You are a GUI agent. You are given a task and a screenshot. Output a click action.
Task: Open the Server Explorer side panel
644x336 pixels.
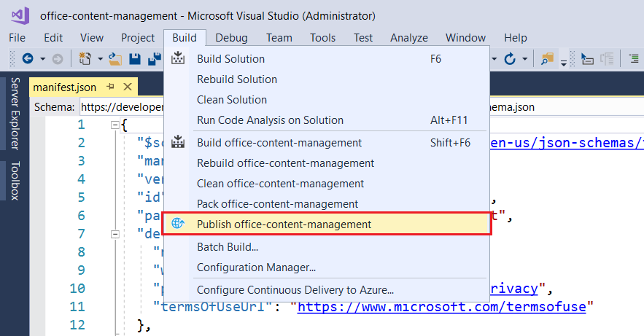coord(15,114)
